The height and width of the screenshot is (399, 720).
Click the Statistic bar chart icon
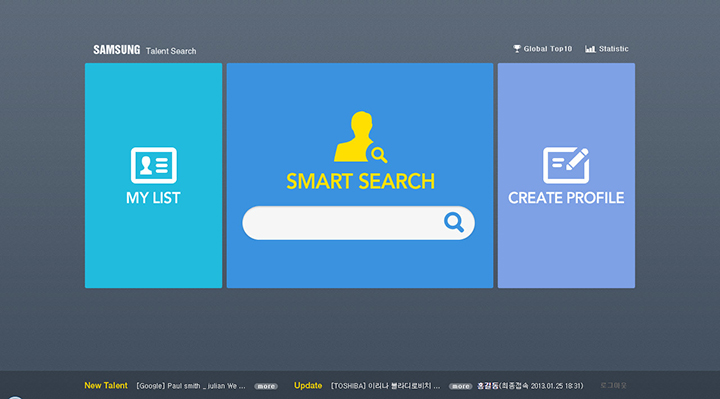[x=590, y=49]
